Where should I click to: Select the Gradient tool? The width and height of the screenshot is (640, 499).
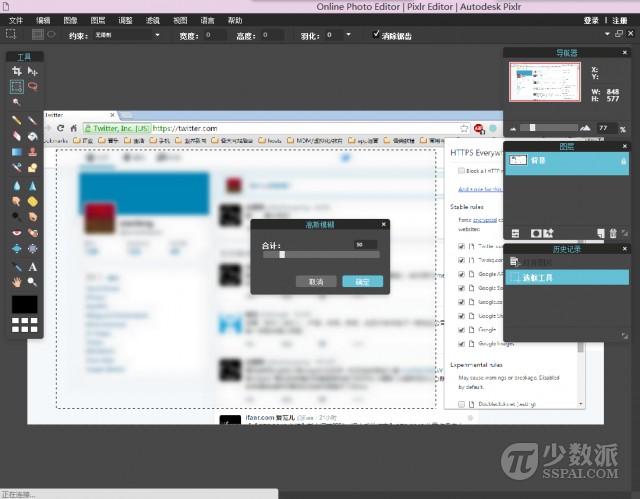click(16, 152)
